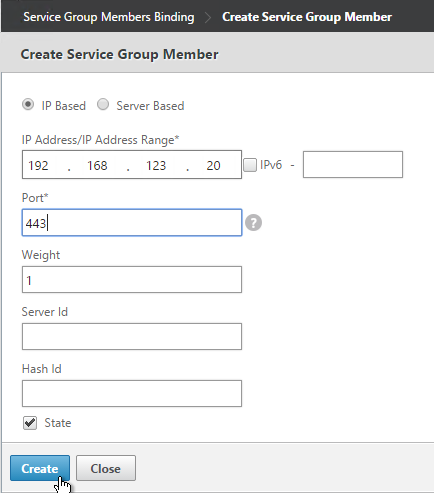The image size is (434, 493).
Task: Click the IP address range end field
Action: coord(353,165)
